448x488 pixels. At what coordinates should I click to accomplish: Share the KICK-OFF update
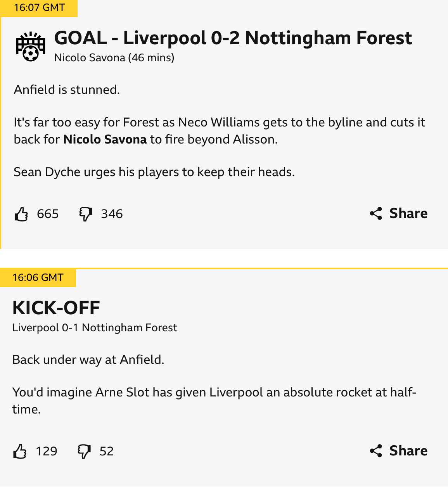point(398,451)
